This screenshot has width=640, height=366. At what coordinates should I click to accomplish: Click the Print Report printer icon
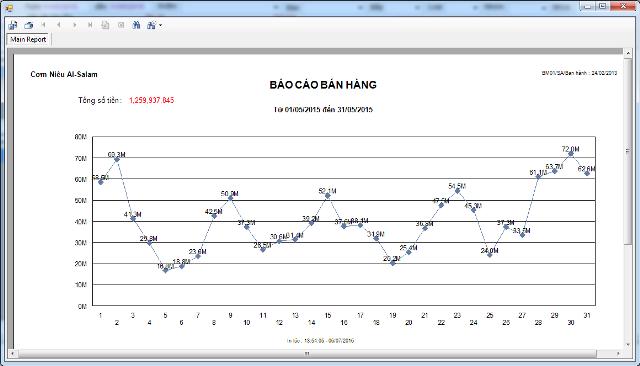pos(28,25)
